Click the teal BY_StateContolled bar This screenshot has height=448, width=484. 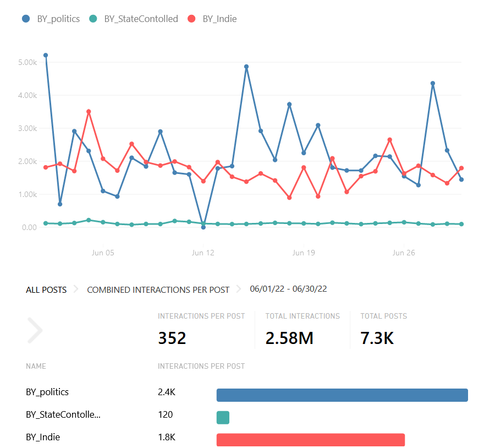pyautogui.click(x=223, y=418)
